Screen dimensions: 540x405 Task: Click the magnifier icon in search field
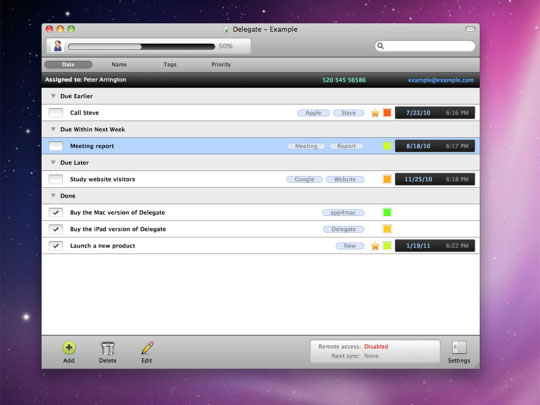click(x=381, y=46)
